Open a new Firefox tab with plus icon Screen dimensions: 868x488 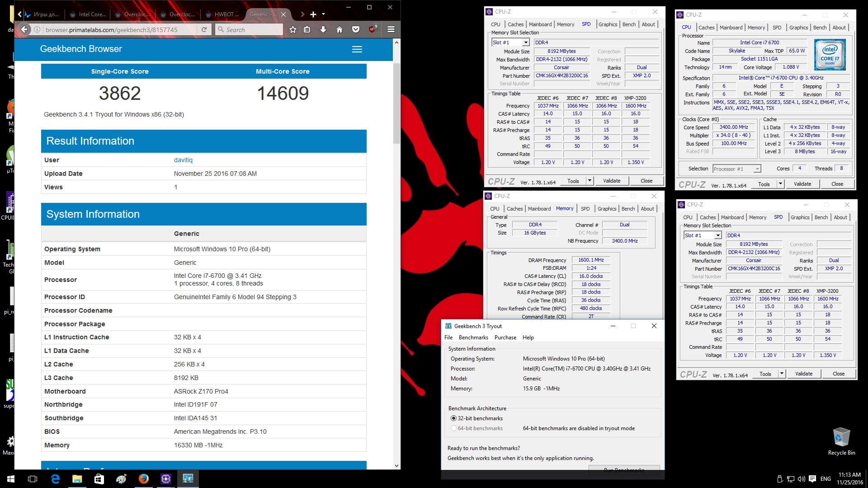point(313,14)
